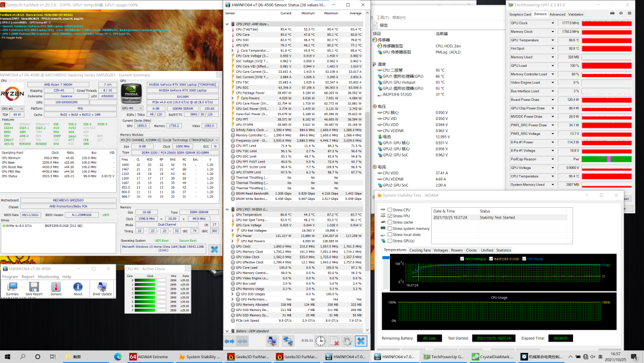Open Task View on taskbar

click(x=52, y=356)
